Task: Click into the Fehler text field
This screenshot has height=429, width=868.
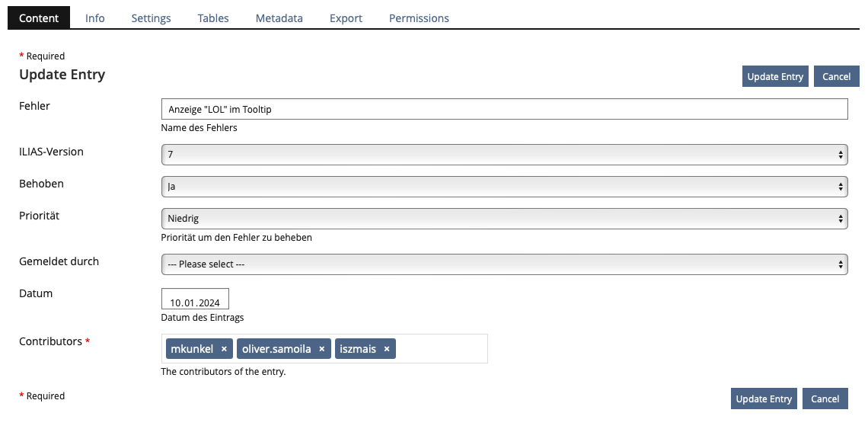Action: 504,109
